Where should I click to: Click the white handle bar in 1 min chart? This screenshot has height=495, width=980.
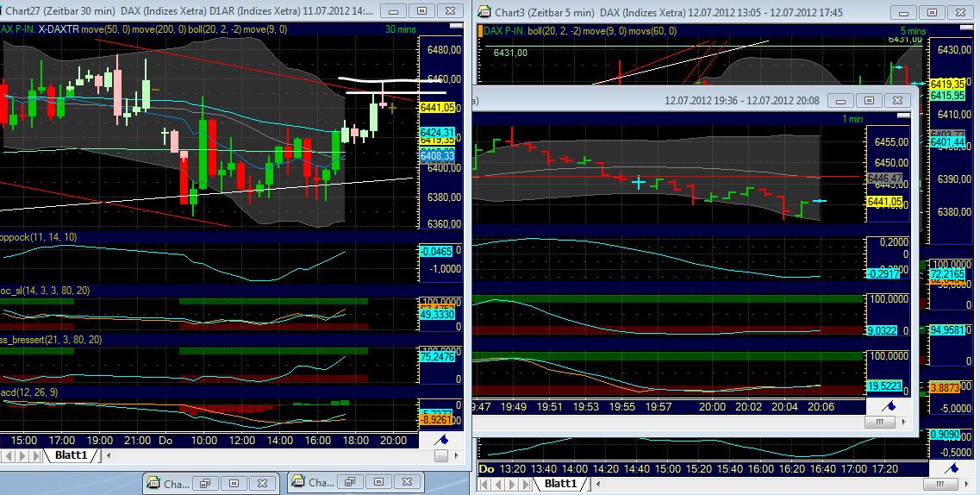click(x=904, y=116)
